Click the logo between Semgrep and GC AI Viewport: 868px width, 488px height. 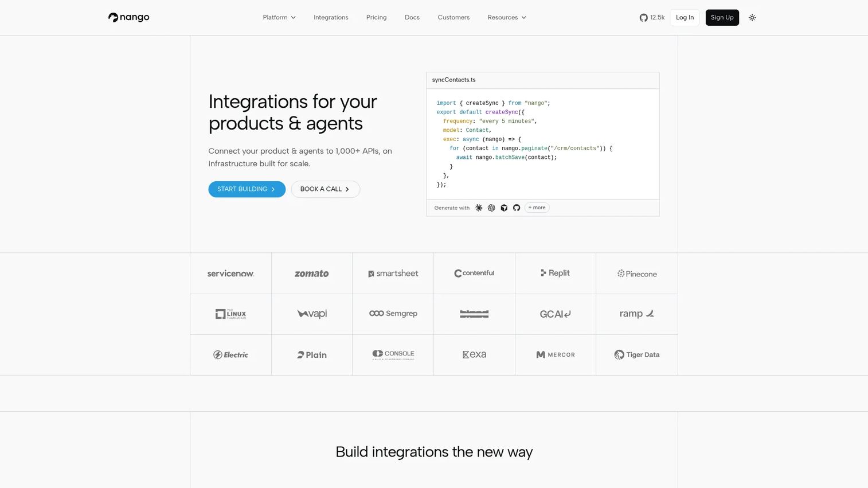pyautogui.click(x=474, y=314)
